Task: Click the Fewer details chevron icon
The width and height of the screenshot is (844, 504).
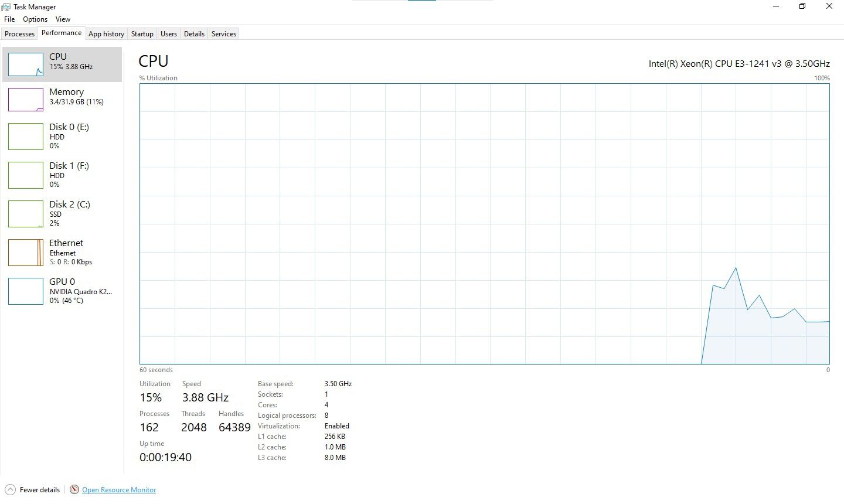Action: click(10, 489)
